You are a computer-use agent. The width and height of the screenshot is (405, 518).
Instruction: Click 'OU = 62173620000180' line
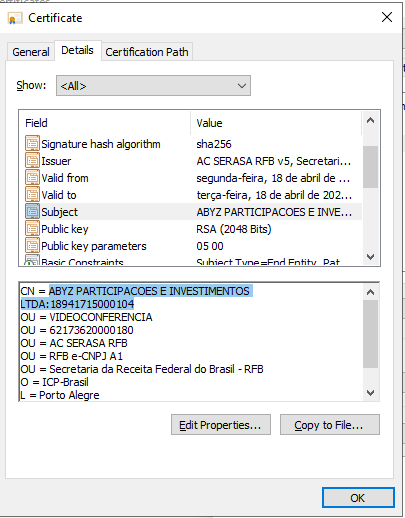click(x=77, y=330)
